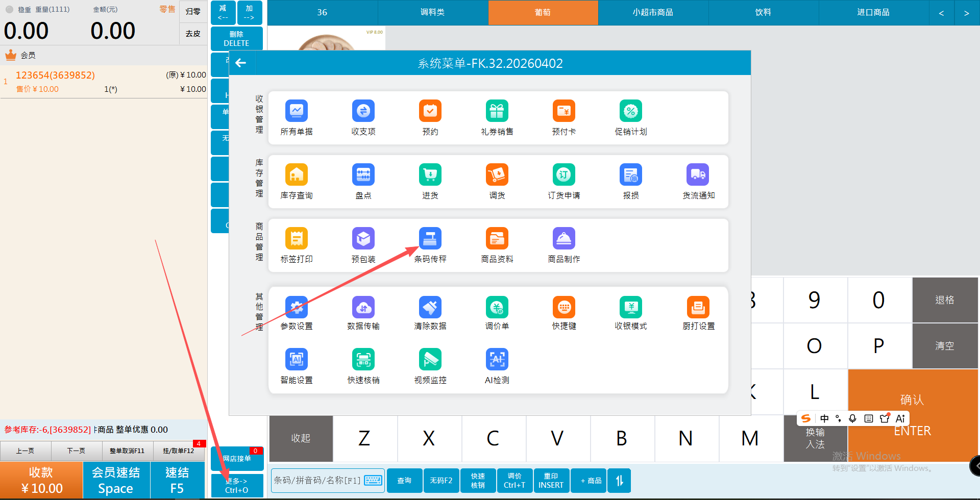Screen dimensions: 980x500
Task: Open 视频监控 video monitoring icon
Action: click(x=430, y=360)
